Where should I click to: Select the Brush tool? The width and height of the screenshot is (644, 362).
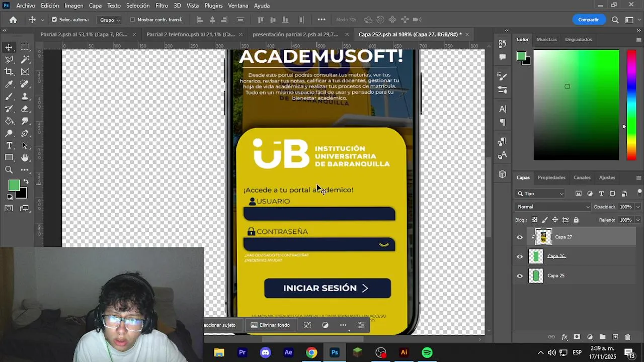point(9,97)
